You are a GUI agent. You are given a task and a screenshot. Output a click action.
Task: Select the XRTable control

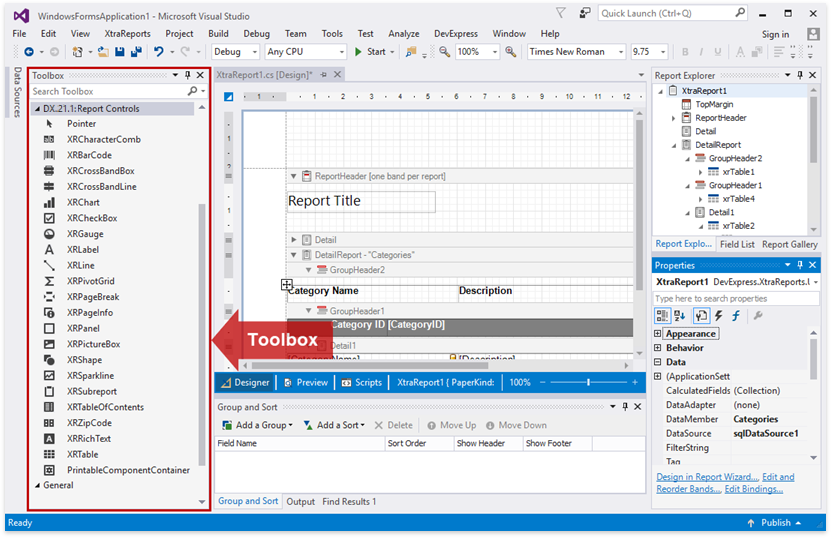click(x=82, y=454)
